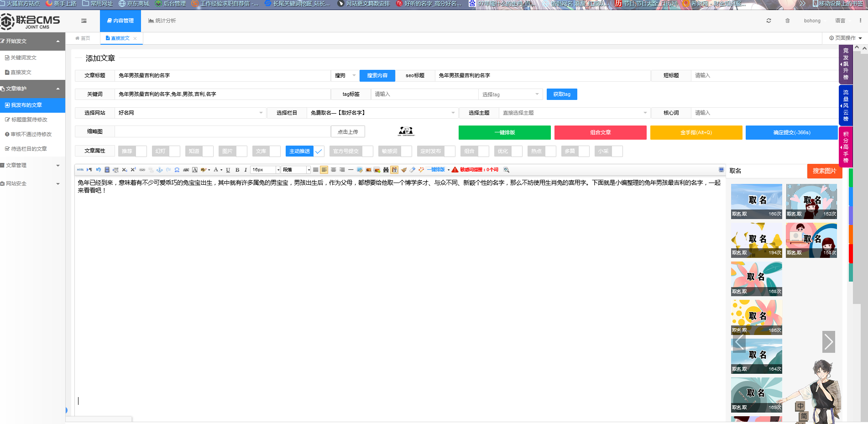Click the undo icon in editor toolbar
This screenshot has height=424, width=868.
click(x=98, y=170)
